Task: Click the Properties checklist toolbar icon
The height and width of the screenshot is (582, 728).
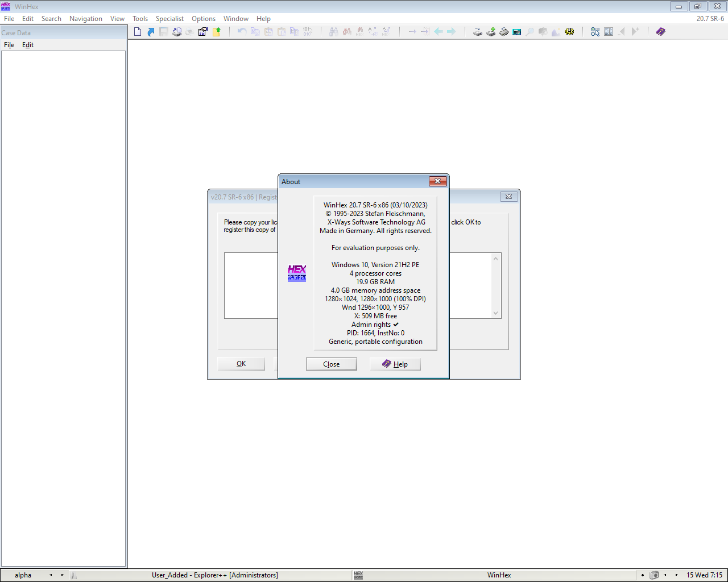Action: tap(202, 32)
